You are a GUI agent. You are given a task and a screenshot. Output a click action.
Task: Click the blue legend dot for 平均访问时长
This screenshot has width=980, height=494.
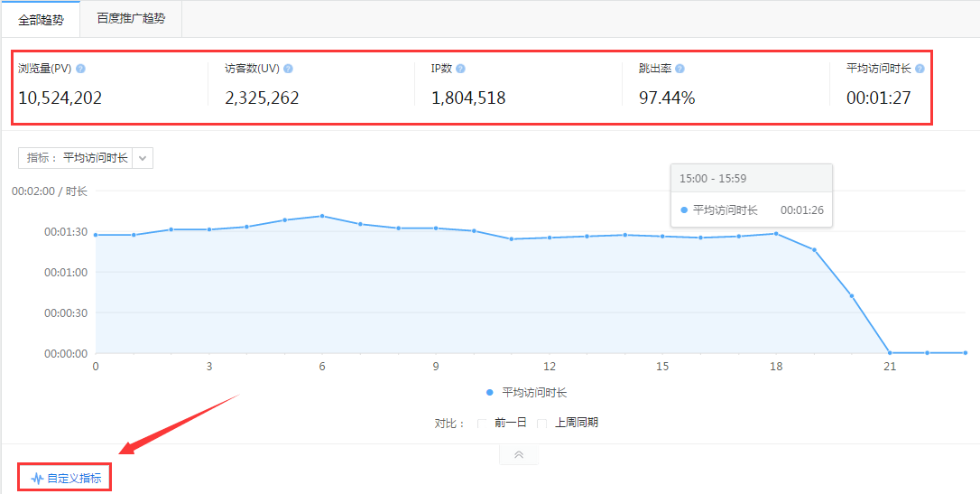tap(490, 393)
